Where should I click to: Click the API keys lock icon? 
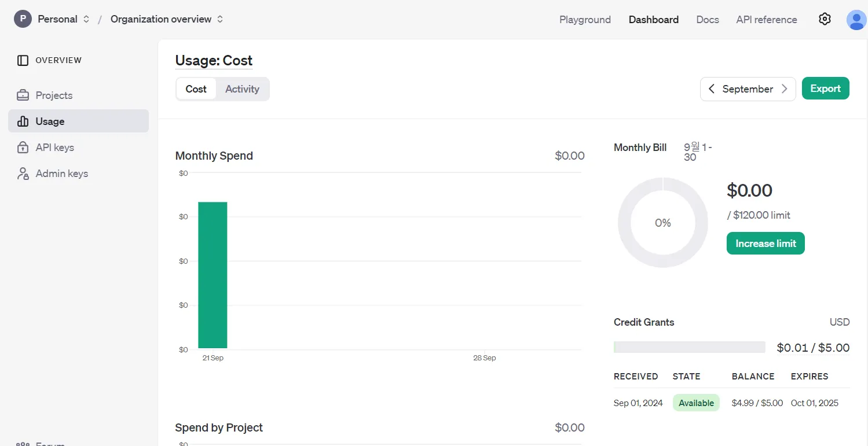(23, 148)
